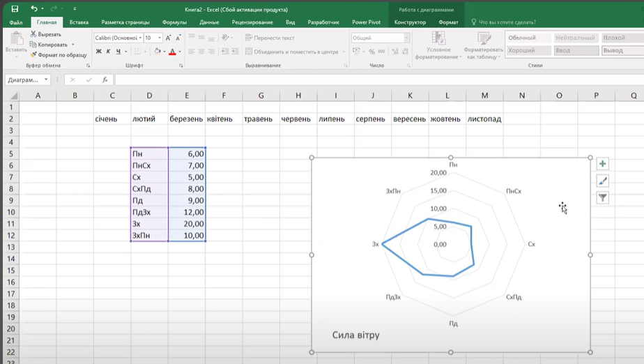This screenshot has height=364, width=644.
Task: Click the borders icon in Шрифт group
Action: tap(137, 52)
